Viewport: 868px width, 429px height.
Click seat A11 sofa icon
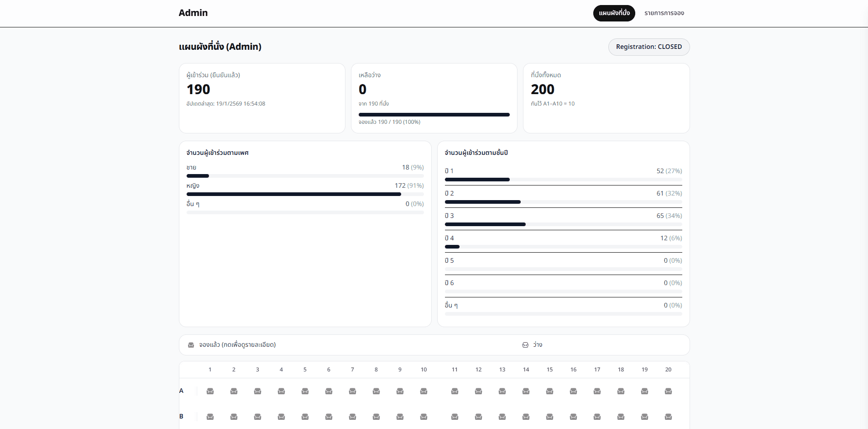pos(455,391)
